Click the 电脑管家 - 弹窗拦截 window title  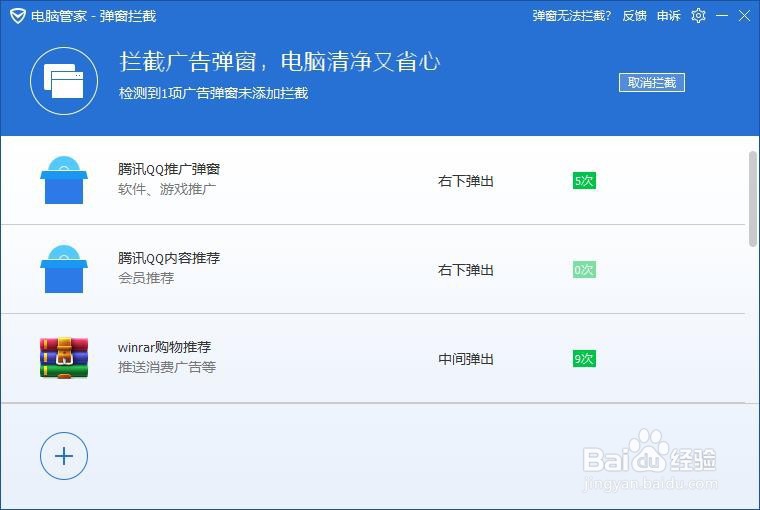coord(93,16)
